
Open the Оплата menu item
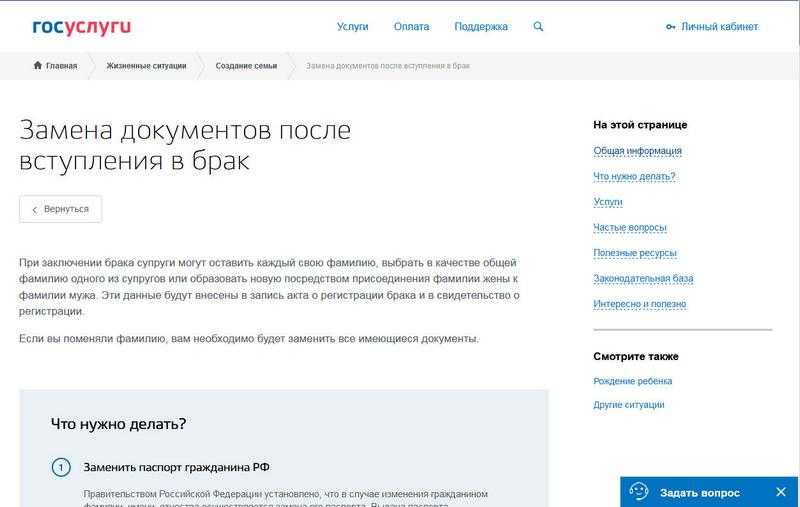click(x=411, y=27)
